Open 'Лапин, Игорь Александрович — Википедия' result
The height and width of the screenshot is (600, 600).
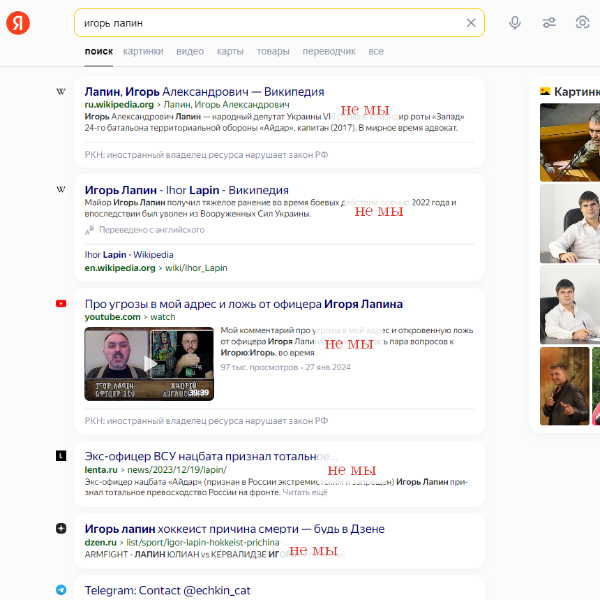[204, 92]
